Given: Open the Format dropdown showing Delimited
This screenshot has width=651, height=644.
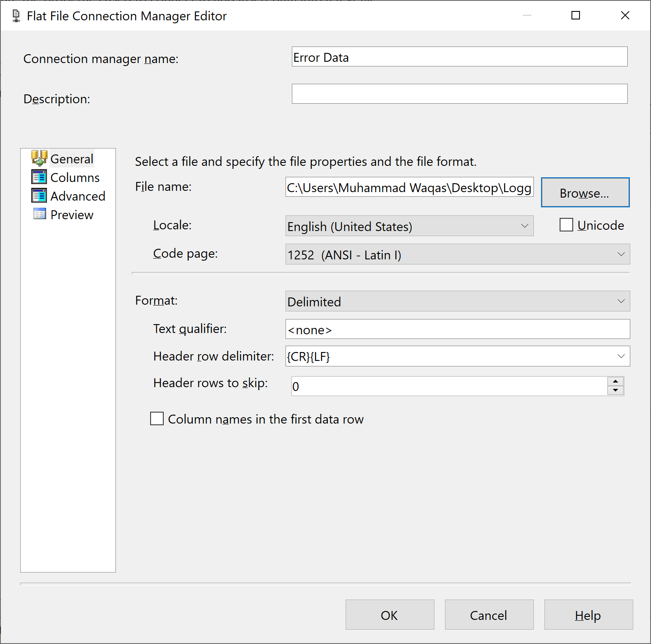Looking at the screenshot, I should 621,301.
